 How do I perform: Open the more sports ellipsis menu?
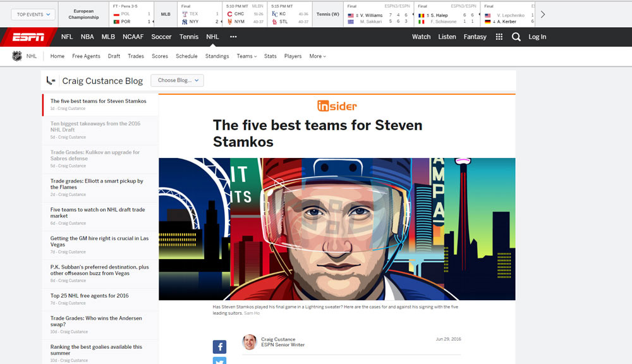click(233, 37)
